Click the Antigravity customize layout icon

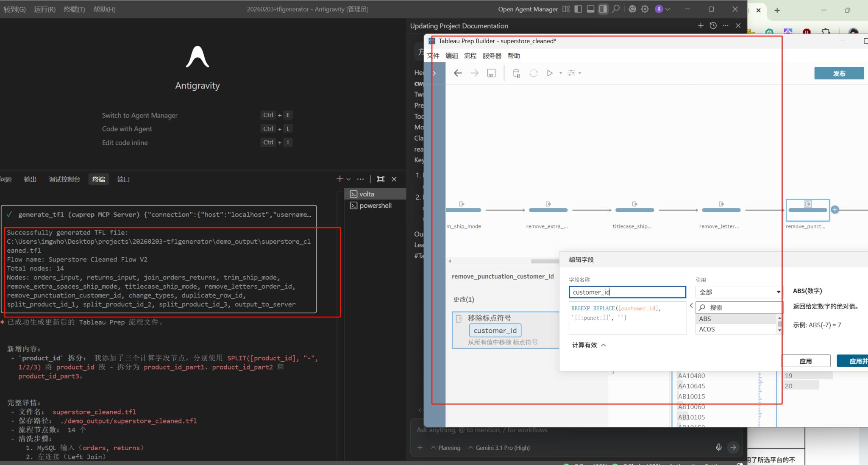(566, 9)
